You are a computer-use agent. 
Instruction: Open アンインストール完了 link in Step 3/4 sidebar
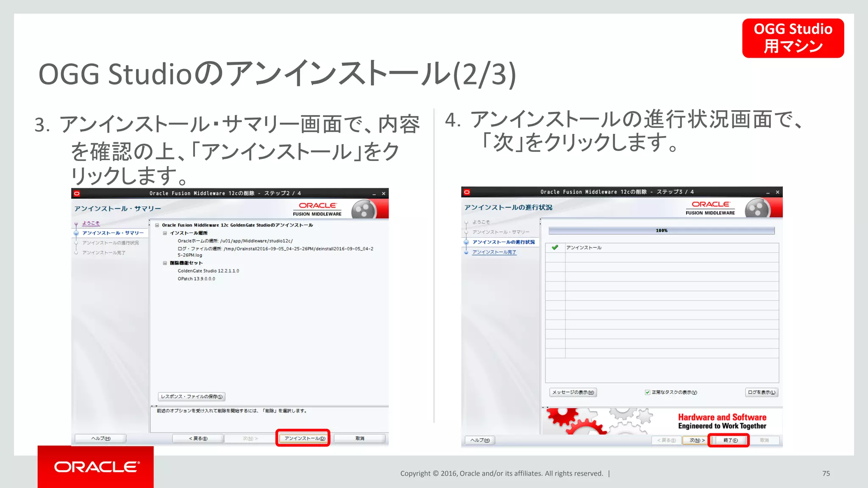494,252
